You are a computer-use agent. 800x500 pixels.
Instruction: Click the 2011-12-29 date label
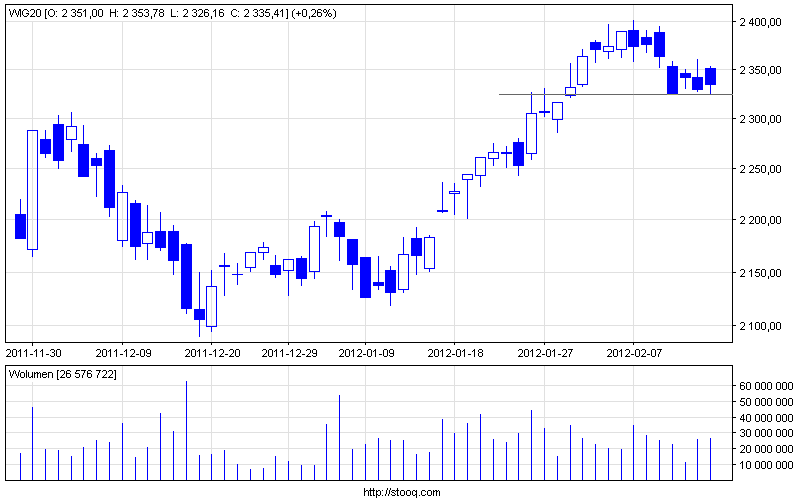[x=289, y=353]
